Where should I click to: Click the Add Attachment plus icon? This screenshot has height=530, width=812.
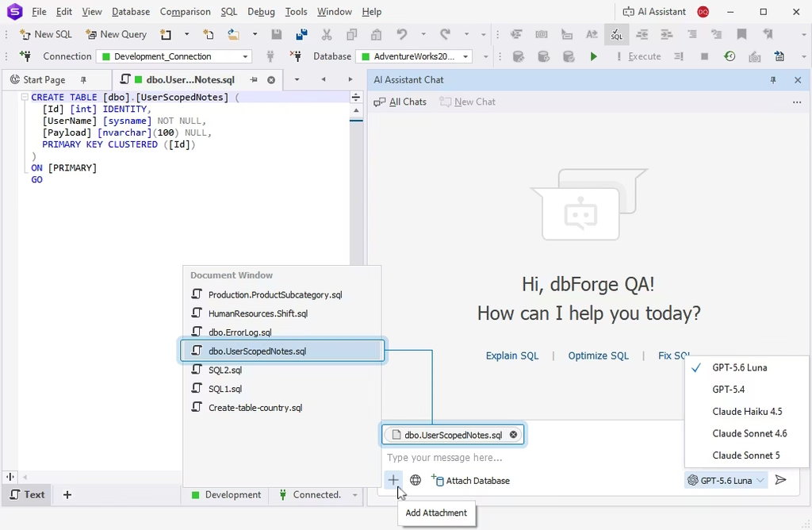[x=393, y=480]
